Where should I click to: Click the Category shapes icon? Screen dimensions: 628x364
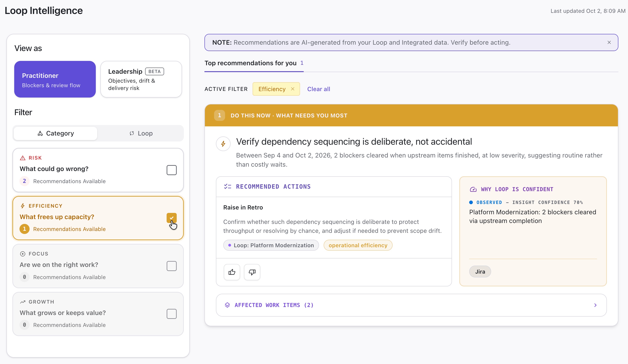[40, 133]
